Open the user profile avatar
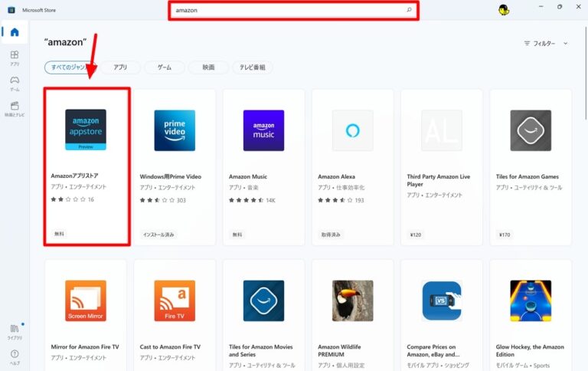 pos(503,10)
